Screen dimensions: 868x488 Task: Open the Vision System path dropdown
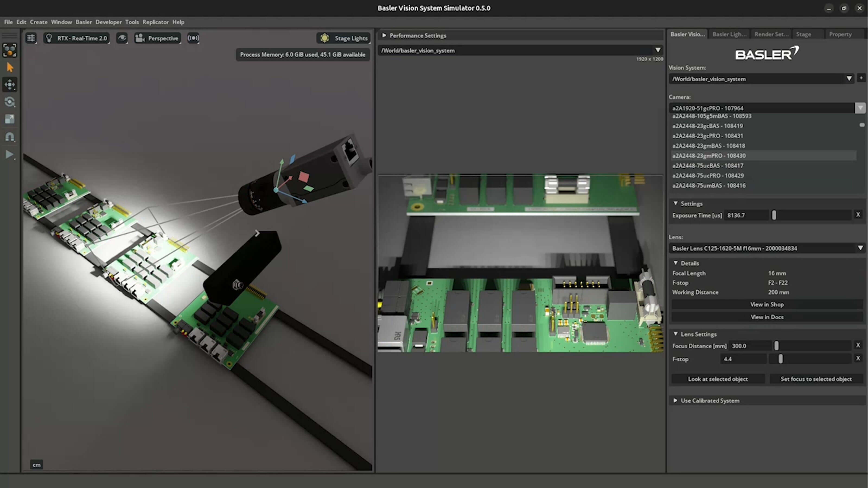[x=761, y=79]
